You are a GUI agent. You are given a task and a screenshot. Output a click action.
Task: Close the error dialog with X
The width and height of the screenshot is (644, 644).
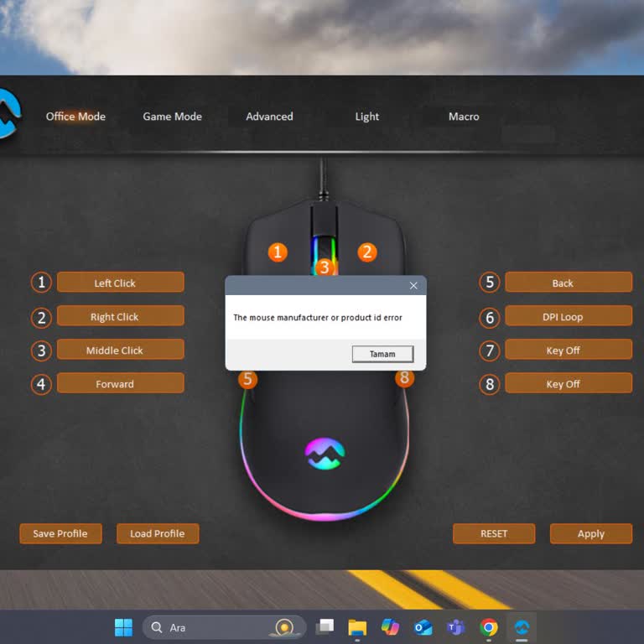413,286
